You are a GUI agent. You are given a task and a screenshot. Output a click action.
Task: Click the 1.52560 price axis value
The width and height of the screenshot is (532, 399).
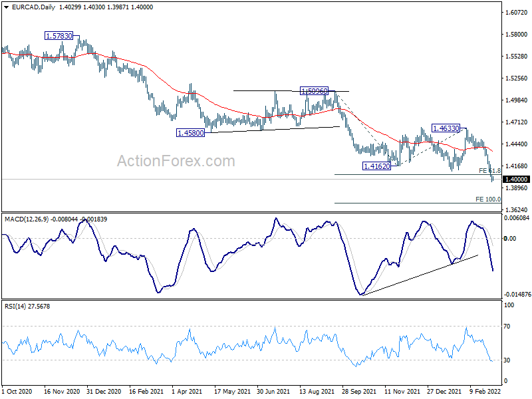pos(517,78)
